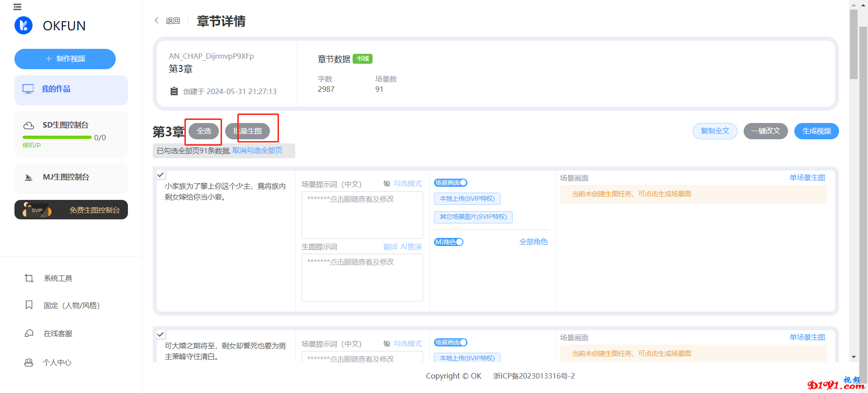Click the cloud icon beside SD生图控制台
The image size is (868, 393).
pos(29,125)
